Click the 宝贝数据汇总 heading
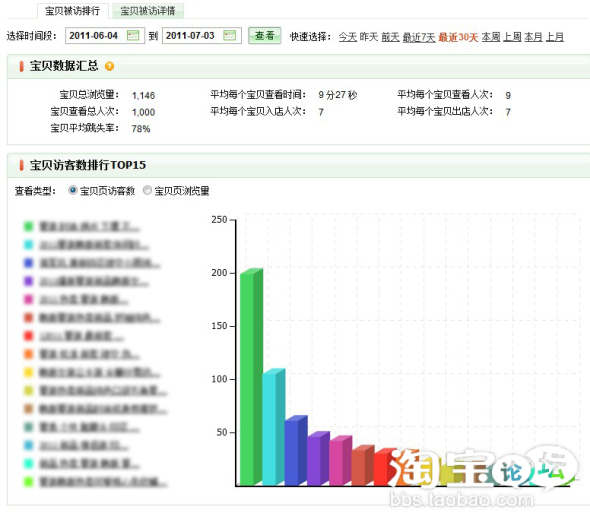The image size is (590, 513). (64, 66)
